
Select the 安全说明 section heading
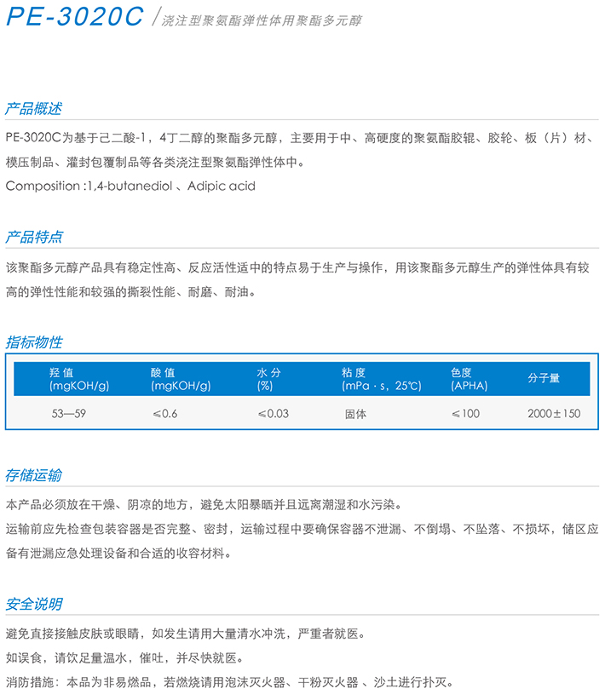pos(34,604)
